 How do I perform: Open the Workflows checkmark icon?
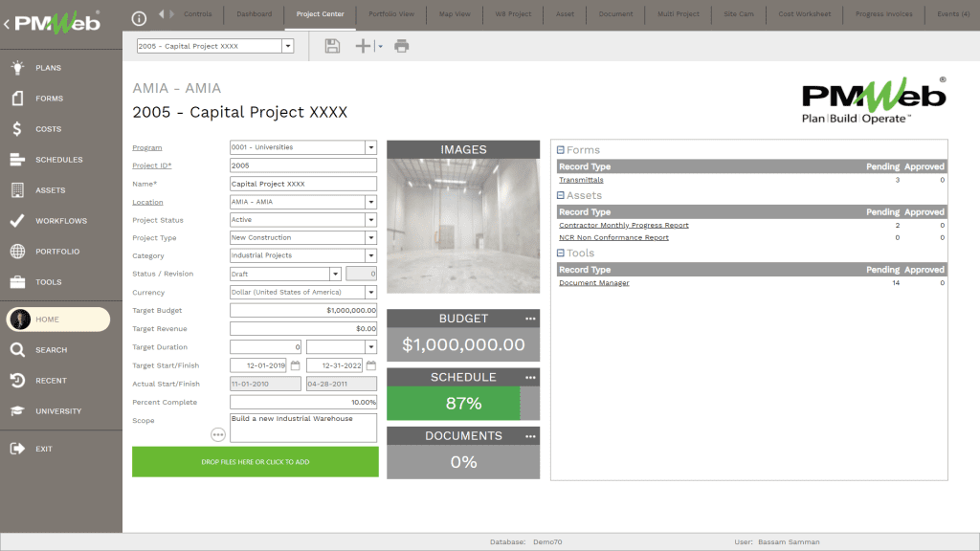coord(17,221)
